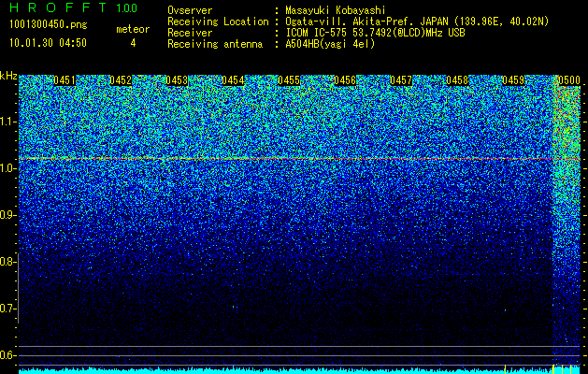
Task: Click the Ovserver label
Action: tap(190, 10)
